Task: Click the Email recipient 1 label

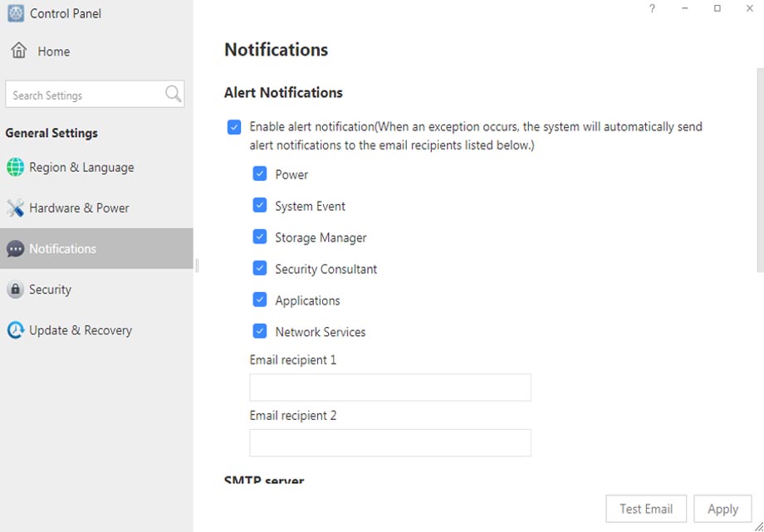Action: [293, 360]
